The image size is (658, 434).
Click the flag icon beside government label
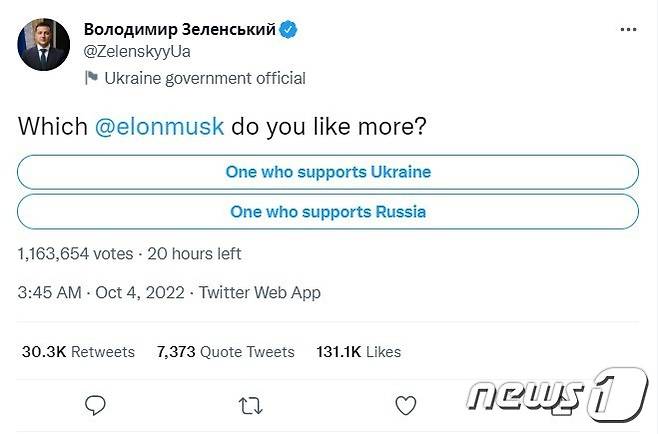(x=91, y=78)
